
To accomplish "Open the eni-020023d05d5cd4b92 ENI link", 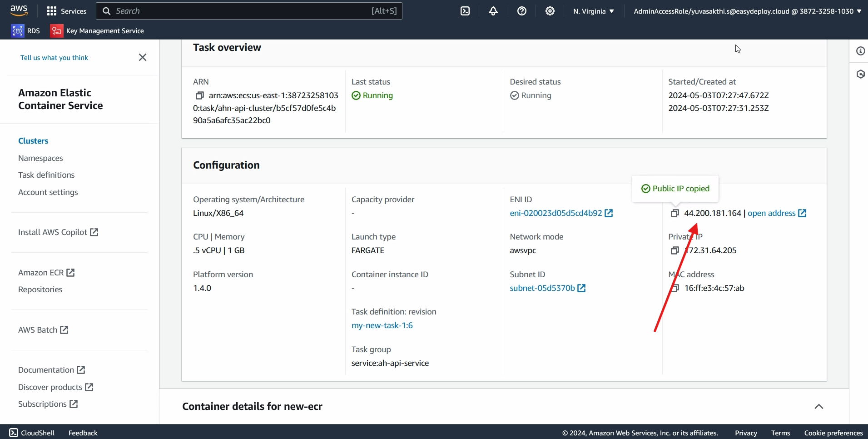I will pos(556,213).
